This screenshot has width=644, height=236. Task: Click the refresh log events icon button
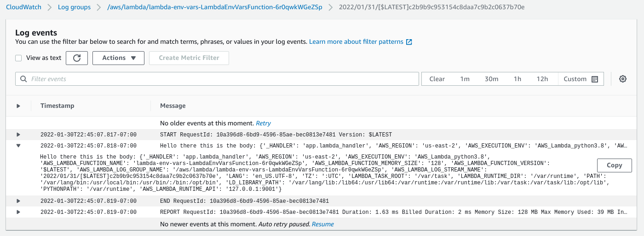(77, 58)
